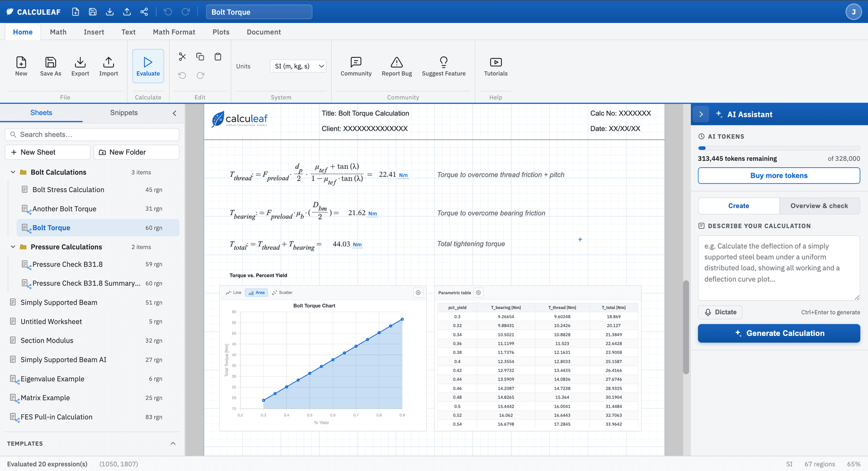Open the Insert ribbon tab
This screenshot has width=868, height=471.
(x=94, y=32)
